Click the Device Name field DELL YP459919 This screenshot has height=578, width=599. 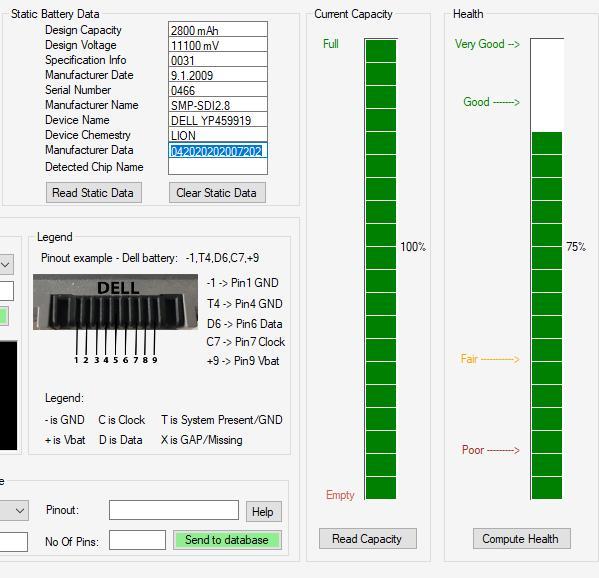coord(218,120)
